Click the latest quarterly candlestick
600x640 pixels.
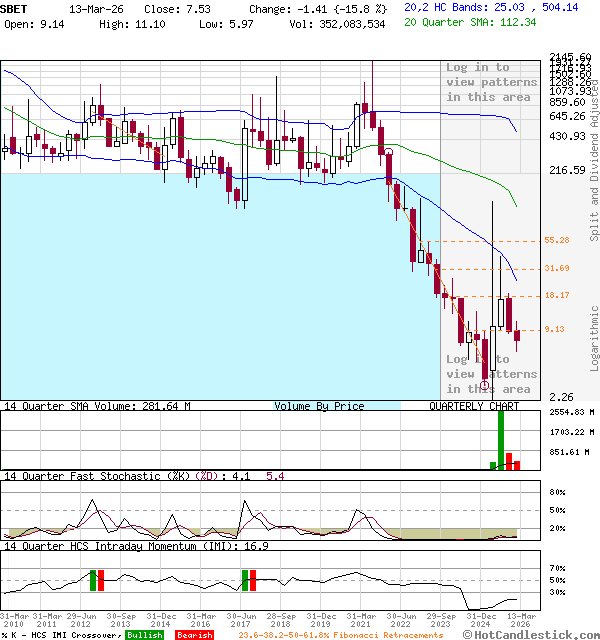tap(517, 335)
